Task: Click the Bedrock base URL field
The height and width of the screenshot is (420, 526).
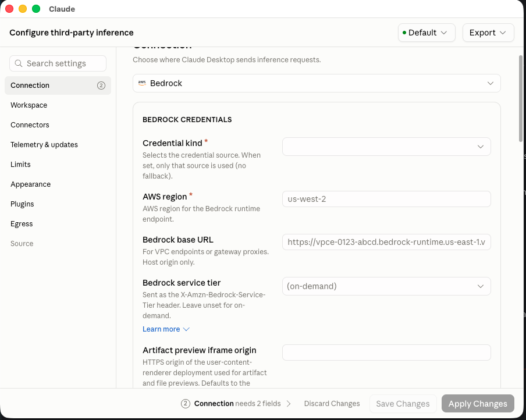Action: coord(386,242)
